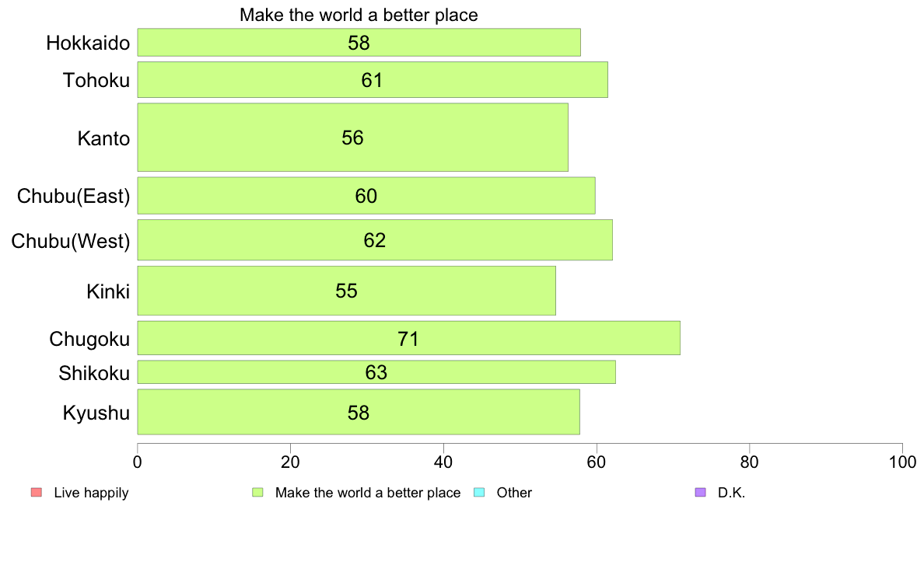This screenshot has height=572, width=924.
Task: Click the 40 axis tick label
Action: (443, 462)
